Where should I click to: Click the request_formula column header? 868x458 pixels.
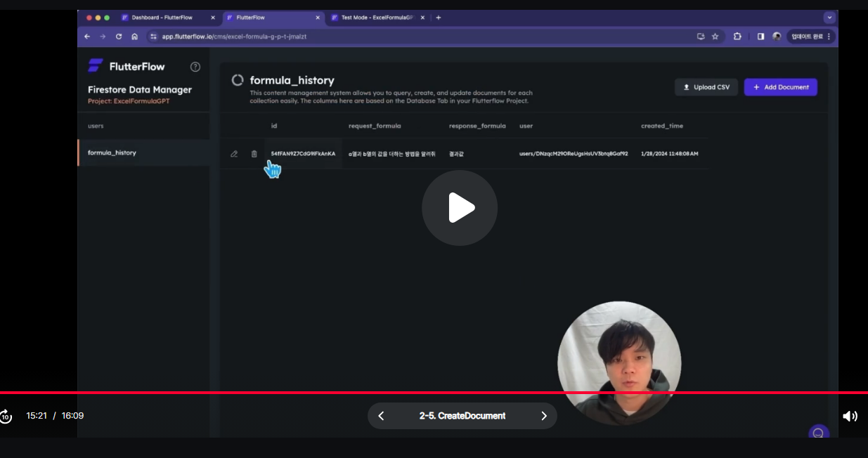tap(375, 126)
